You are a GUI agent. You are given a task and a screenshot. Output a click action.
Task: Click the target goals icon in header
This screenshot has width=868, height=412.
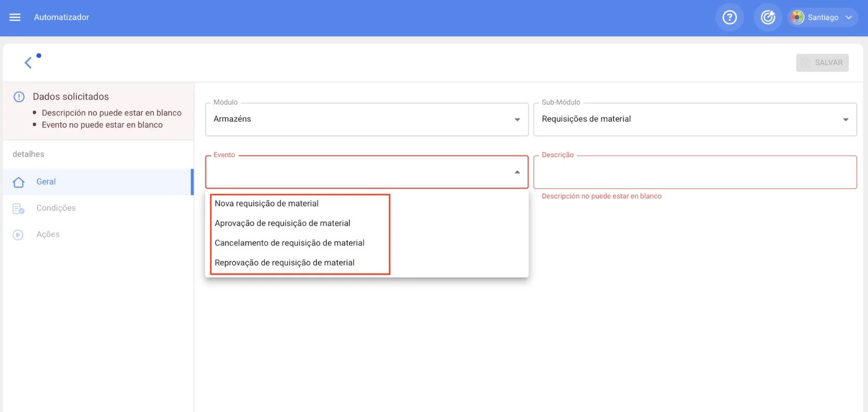tap(768, 18)
